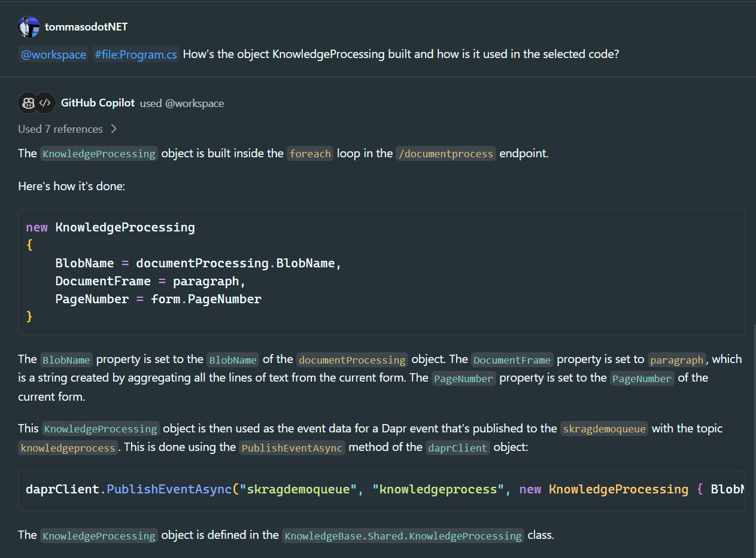The height and width of the screenshot is (558, 756).
Task: Click the #file:Program.cs file reference chip
Action: click(135, 54)
